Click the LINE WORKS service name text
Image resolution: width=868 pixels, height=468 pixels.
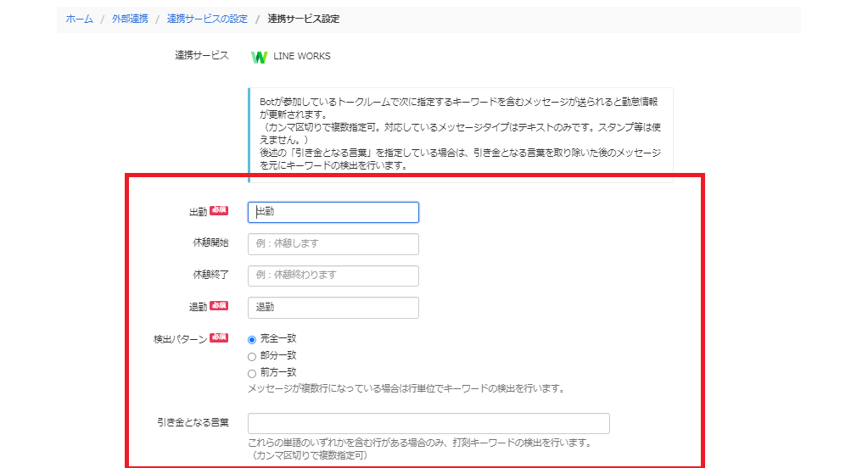coord(302,57)
